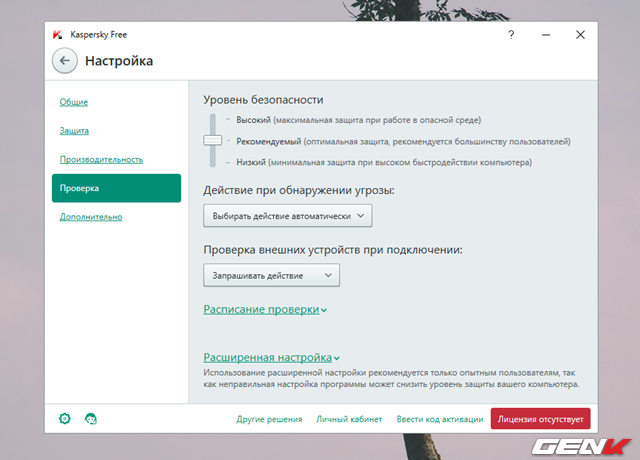Viewport: 640px width, 460px height.
Task: Click the help question mark icon
Action: pyautogui.click(x=511, y=34)
